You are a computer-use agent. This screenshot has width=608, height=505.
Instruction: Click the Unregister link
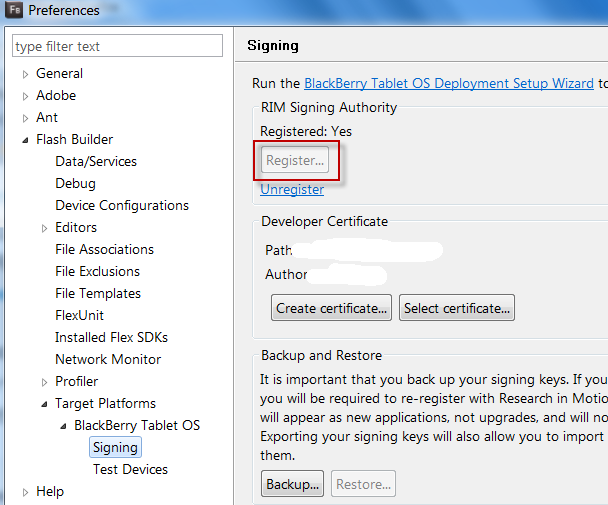click(x=292, y=189)
